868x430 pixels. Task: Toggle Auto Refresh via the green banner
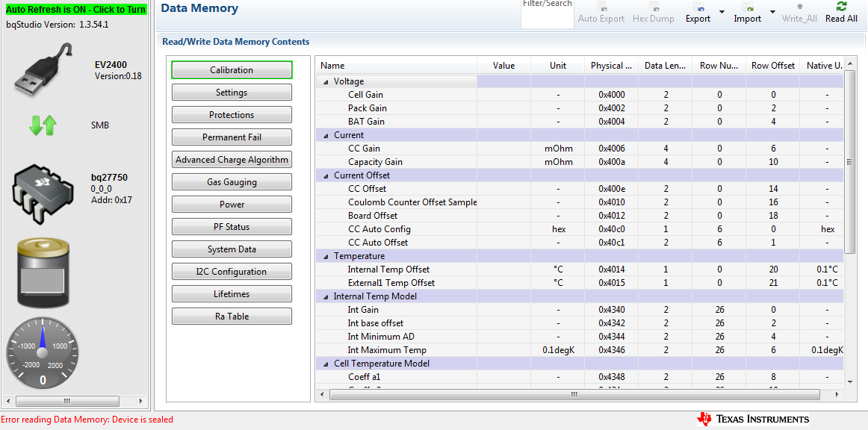[x=76, y=10]
